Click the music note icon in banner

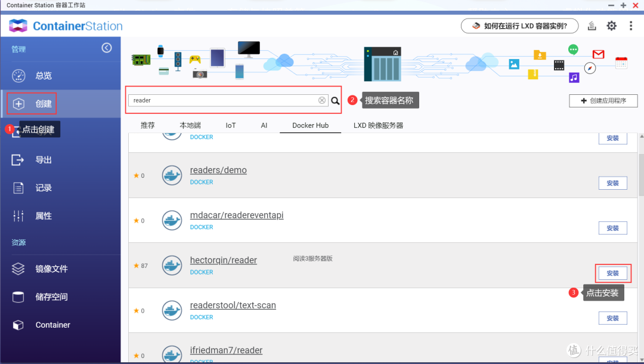point(574,77)
